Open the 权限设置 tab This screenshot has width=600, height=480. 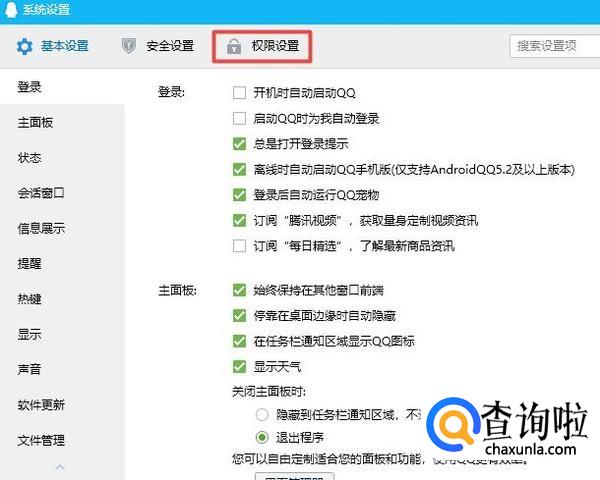(263, 46)
